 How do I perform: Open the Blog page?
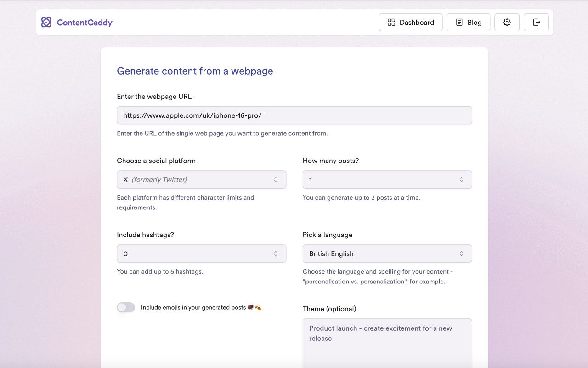(x=468, y=22)
